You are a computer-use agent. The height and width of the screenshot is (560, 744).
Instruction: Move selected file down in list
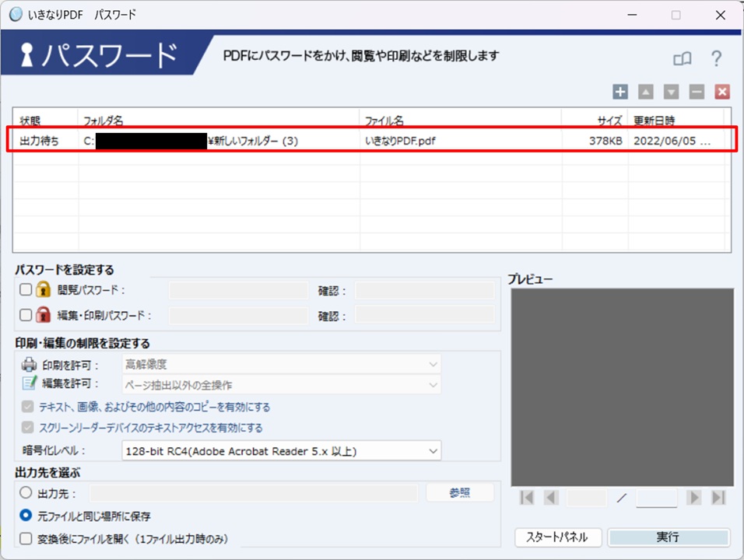coord(671,92)
